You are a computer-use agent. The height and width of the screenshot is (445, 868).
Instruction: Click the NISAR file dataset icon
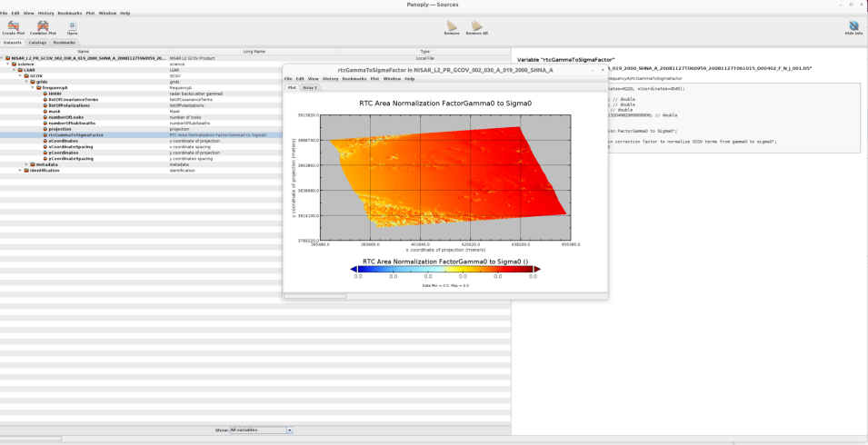click(8, 58)
